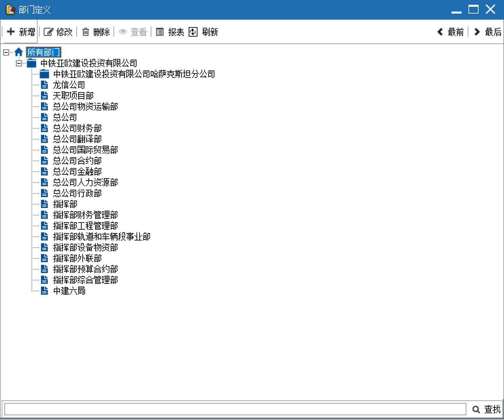Image resolution: width=504 pixels, height=420 pixels.
Task: Select 总公司财务部 in the tree
Action: tap(77, 128)
